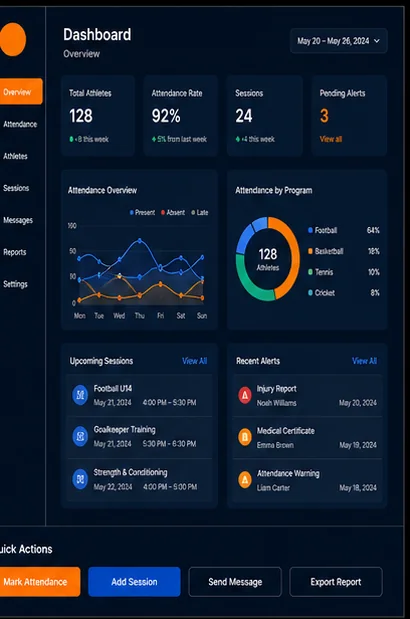Click the Tennis legend color dot
This screenshot has width=410, height=619.
coord(310,272)
